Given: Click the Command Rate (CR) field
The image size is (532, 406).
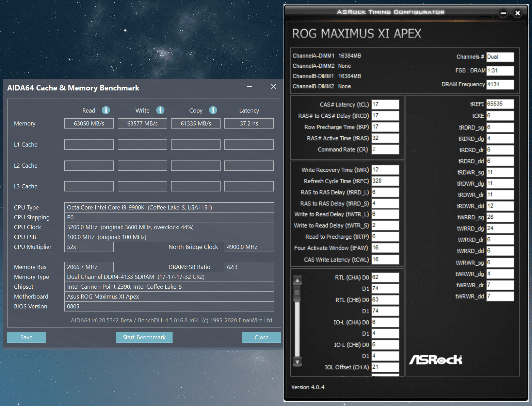Looking at the screenshot, I should (385, 149).
